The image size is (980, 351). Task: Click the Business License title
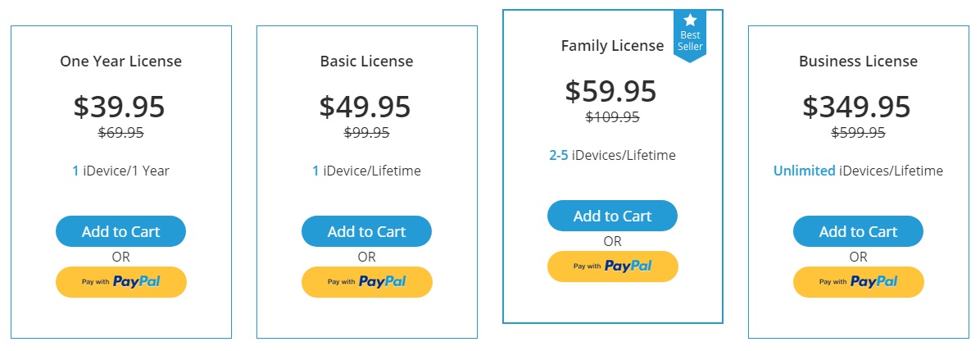[858, 62]
